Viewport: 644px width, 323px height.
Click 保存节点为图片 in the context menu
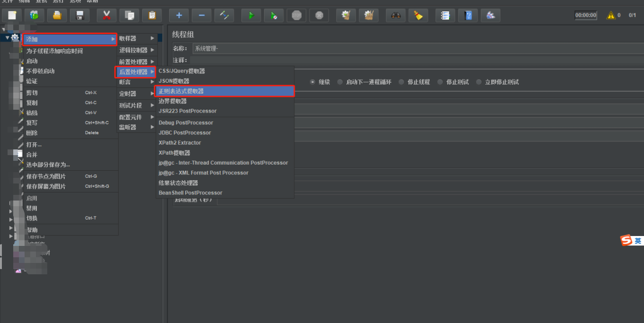click(x=70, y=176)
